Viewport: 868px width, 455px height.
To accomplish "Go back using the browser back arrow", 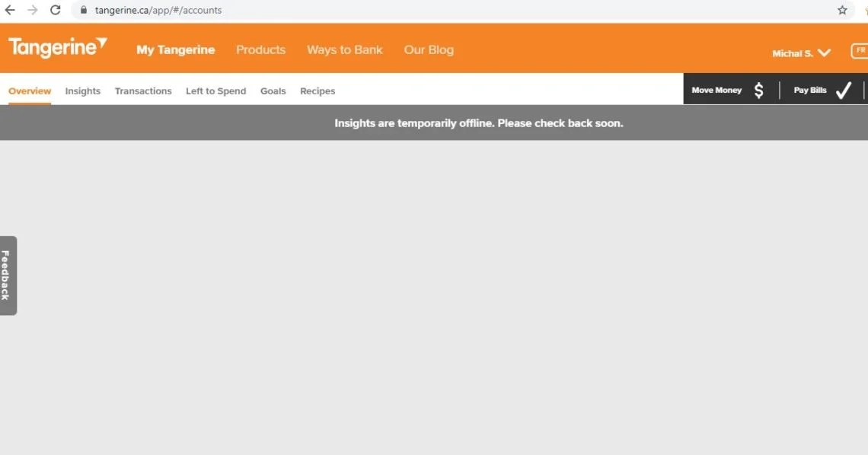I will 11,10.
